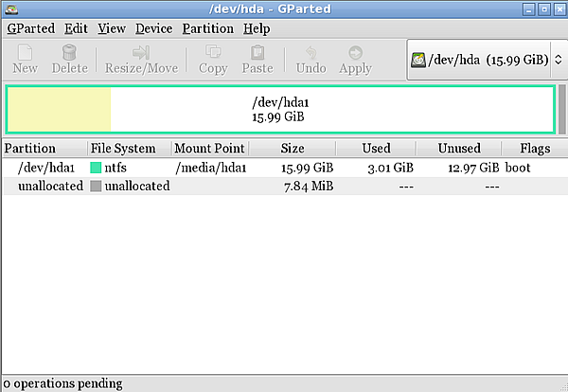Open the Partition menu
Viewport: 568px width, 392px height.
pos(208,28)
